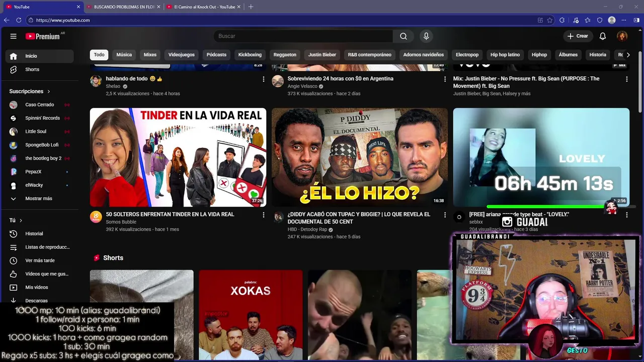
Task: Click the YouTube Premium logo
Action: (43, 36)
